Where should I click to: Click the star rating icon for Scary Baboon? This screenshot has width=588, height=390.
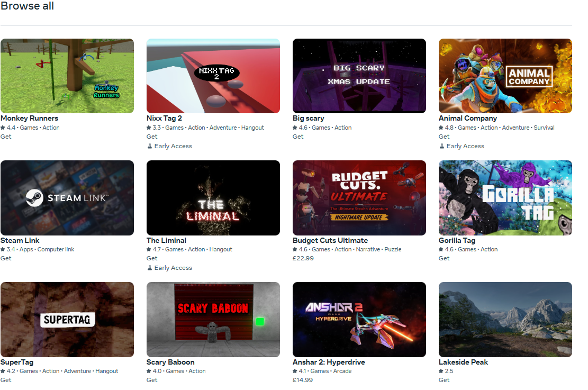(x=149, y=371)
